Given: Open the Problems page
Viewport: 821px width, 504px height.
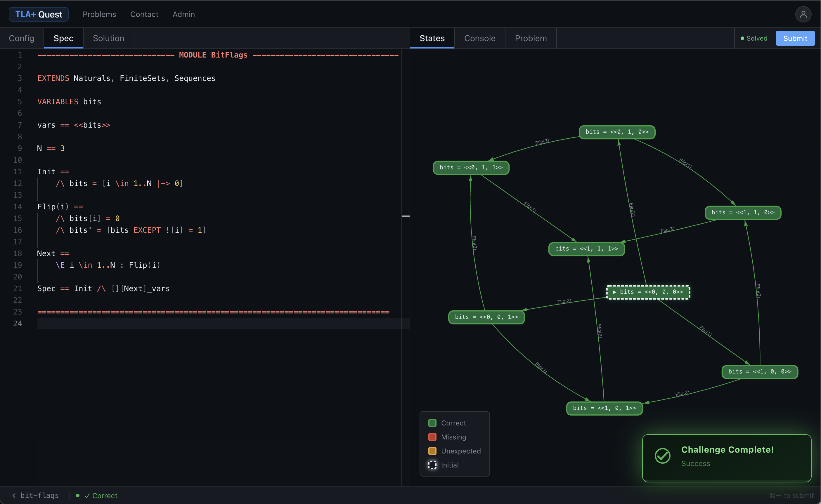Looking at the screenshot, I should (99, 14).
